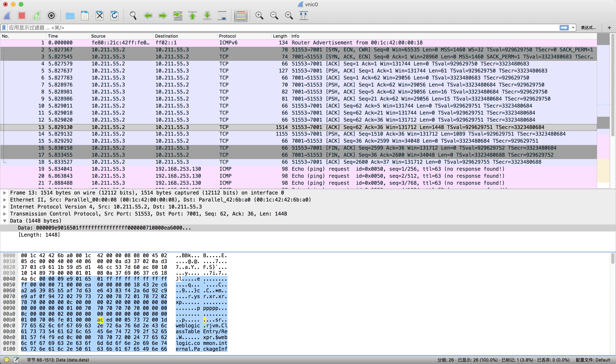Click the start capture shark fin icon
The width and height of the screenshot is (616, 364).
pos(7,16)
